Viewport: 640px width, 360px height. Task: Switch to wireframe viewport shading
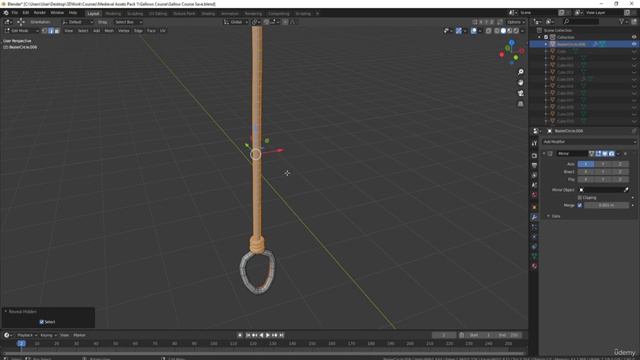click(497, 31)
